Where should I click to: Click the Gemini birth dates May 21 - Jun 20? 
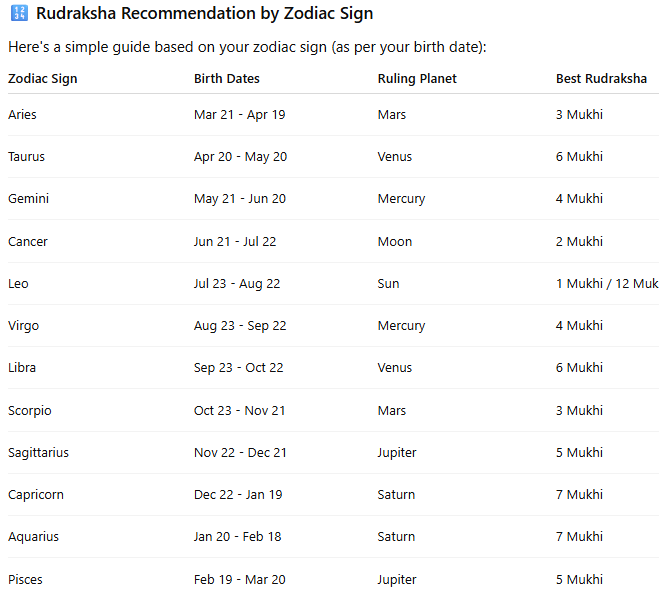240,199
